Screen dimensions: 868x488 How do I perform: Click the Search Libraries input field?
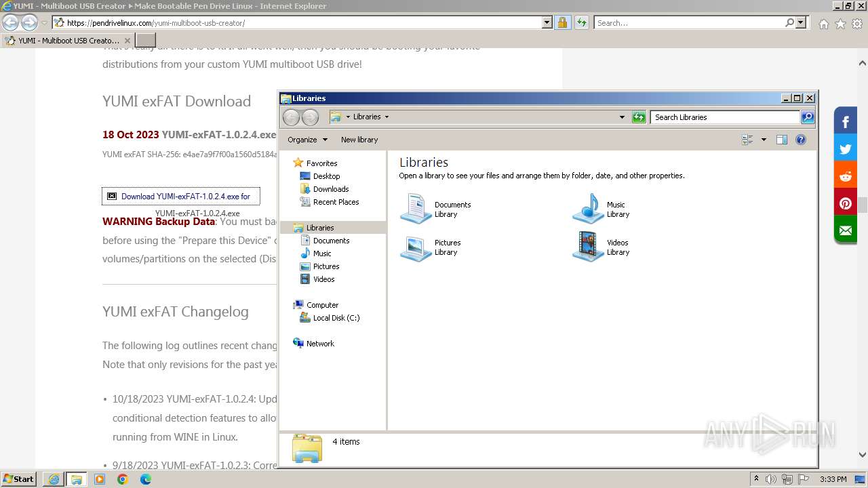point(725,117)
